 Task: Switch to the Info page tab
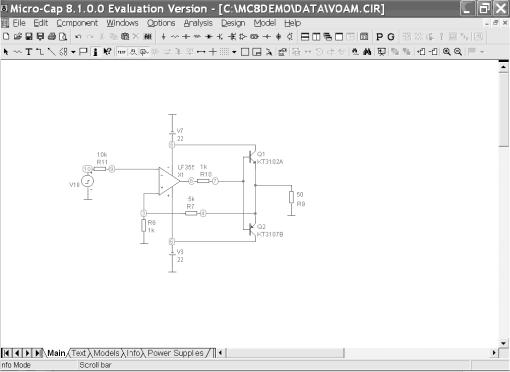pos(133,353)
